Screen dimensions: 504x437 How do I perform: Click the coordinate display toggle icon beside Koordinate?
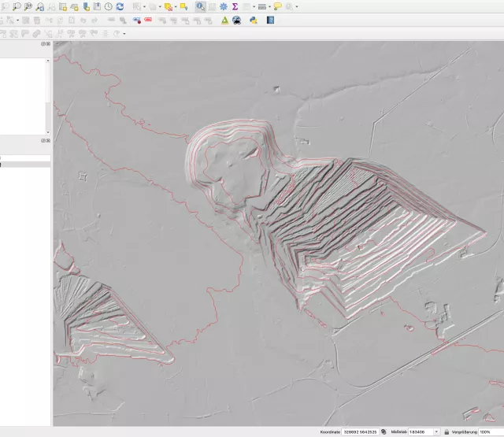pos(384,432)
